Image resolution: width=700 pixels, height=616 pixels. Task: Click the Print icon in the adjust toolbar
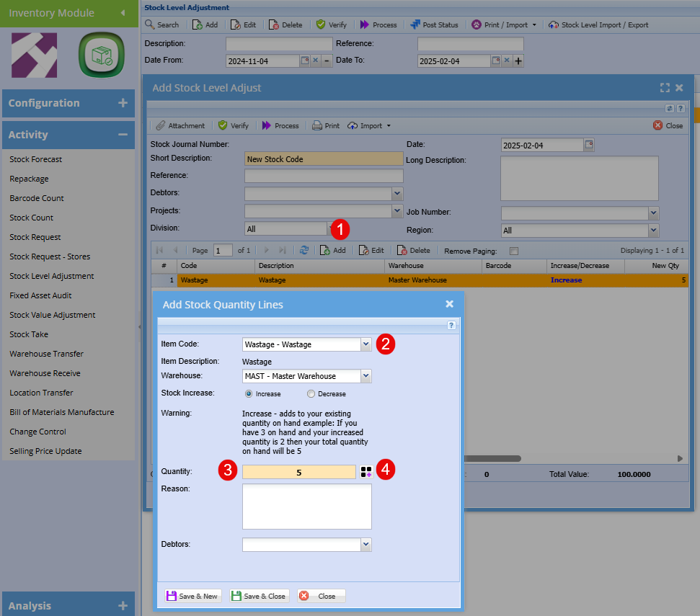(325, 125)
